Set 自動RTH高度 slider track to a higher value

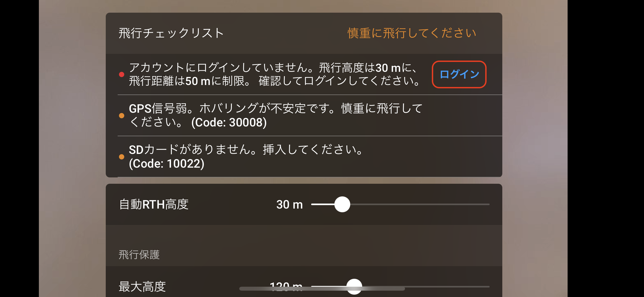(423, 204)
